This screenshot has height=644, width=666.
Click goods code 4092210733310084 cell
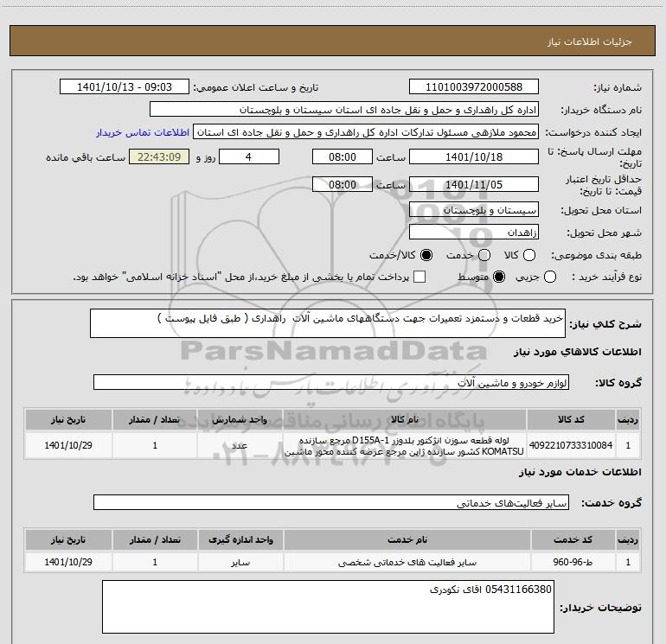[x=571, y=445]
